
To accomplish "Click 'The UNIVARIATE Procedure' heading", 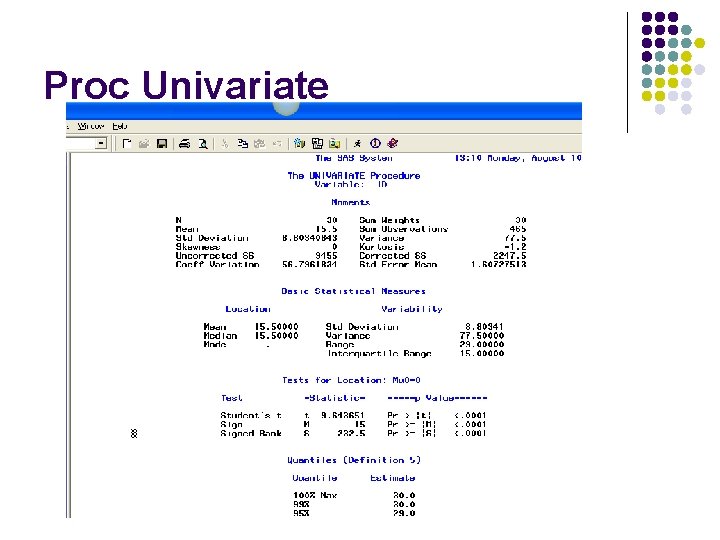I will (354, 175).
